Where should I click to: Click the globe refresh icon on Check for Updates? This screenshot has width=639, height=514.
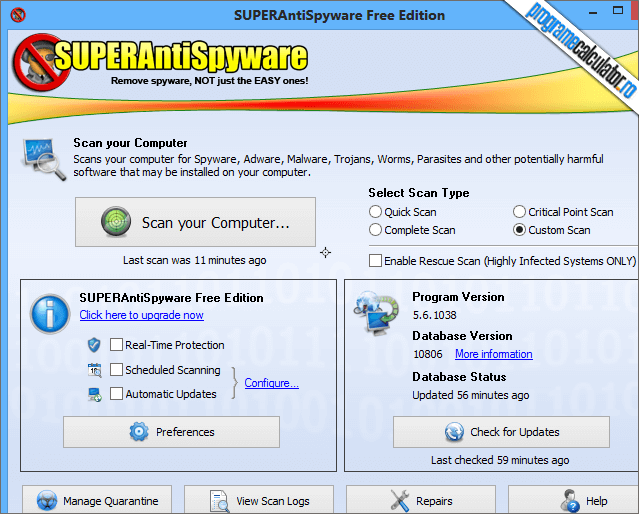tap(454, 432)
